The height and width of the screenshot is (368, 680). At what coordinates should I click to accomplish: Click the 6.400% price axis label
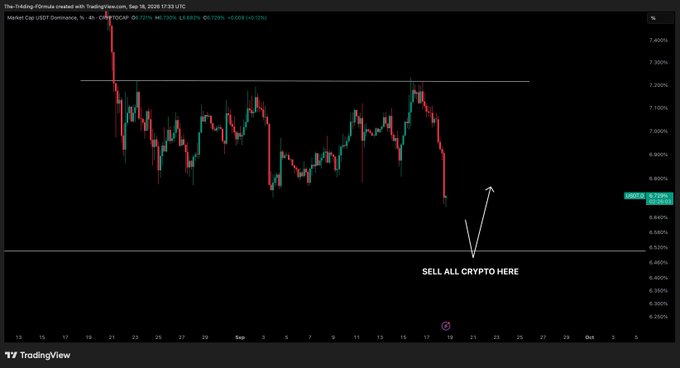pos(658,278)
